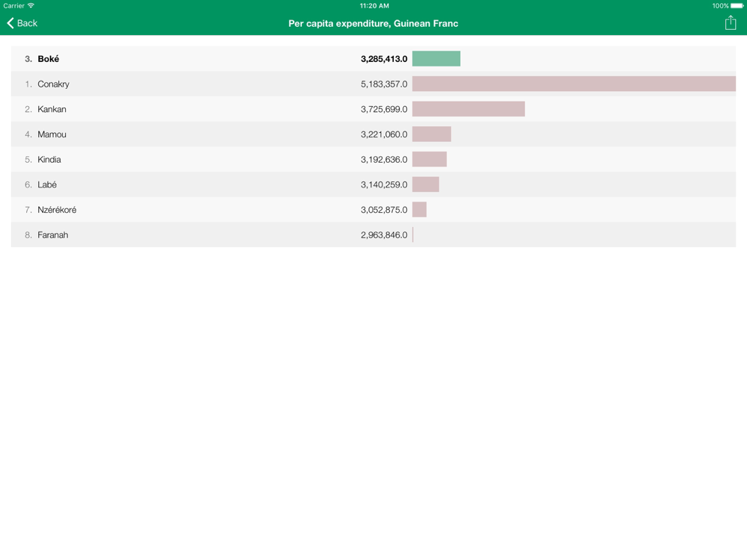Open the share icon in header
747x560 pixels.
[x=731, y=22]
